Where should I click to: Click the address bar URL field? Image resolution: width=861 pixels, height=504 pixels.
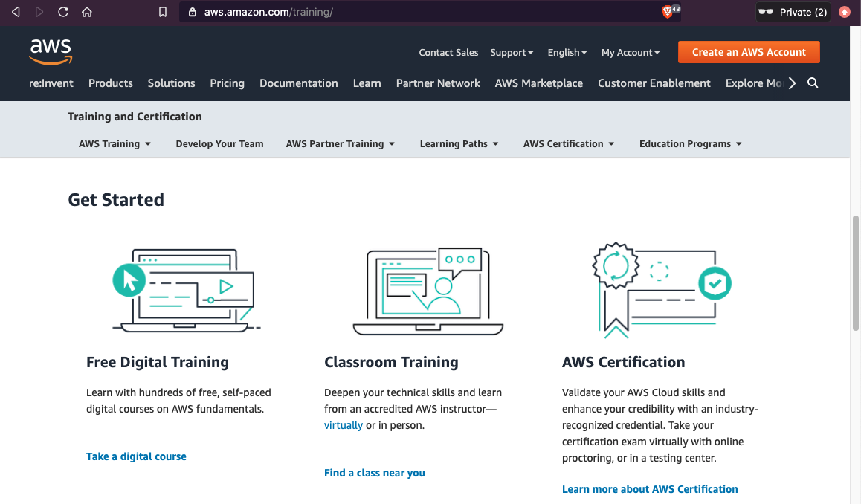(416, 12)
